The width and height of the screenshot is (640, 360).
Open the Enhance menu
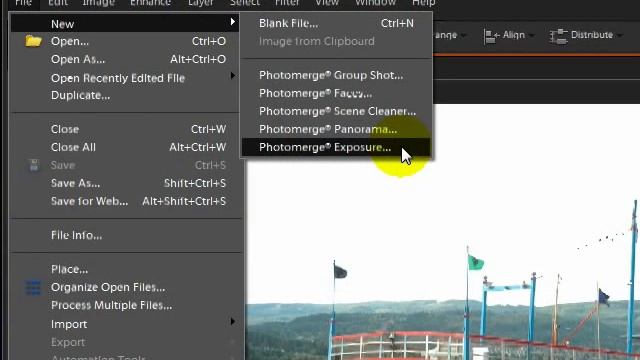(x=150, y=3)
